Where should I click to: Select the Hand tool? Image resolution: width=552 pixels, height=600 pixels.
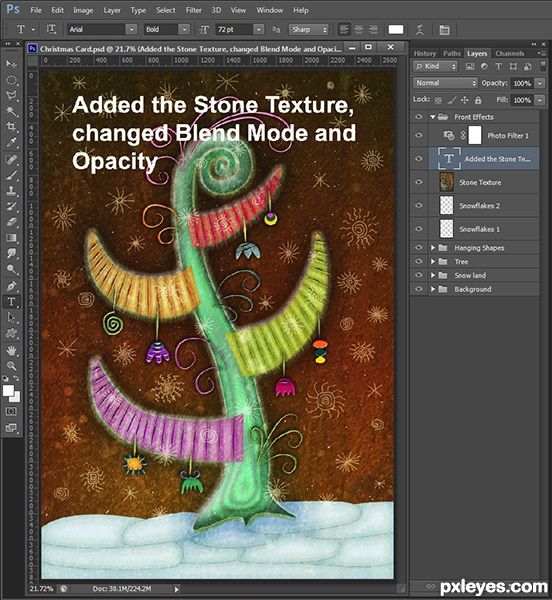[x=11, y=350]
